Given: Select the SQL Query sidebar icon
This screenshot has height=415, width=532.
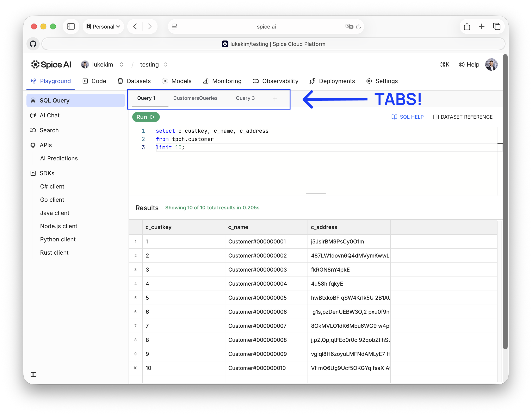Looking at the screenshot, I should point(33,100).
